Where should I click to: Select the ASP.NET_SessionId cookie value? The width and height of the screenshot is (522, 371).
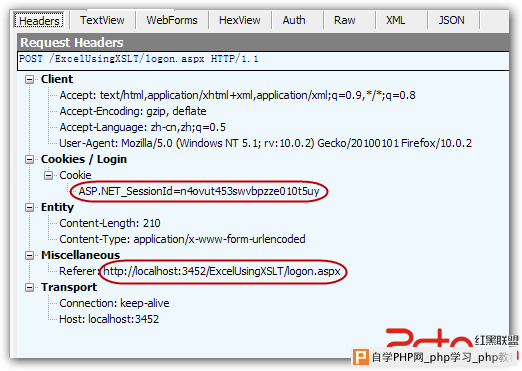199,191
